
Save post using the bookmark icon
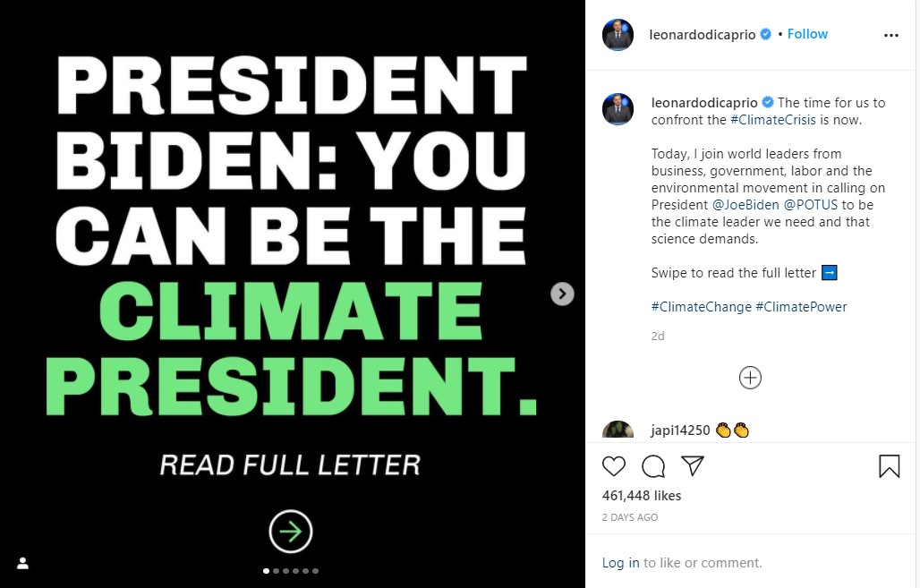(889, 466)
